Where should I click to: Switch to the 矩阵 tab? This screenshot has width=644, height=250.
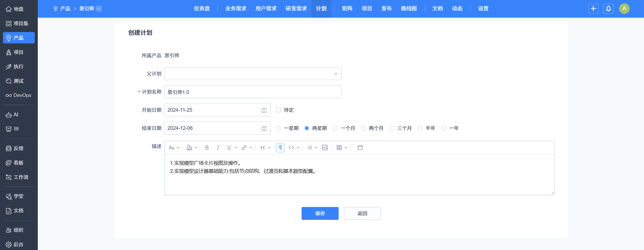tap(347, 9)
